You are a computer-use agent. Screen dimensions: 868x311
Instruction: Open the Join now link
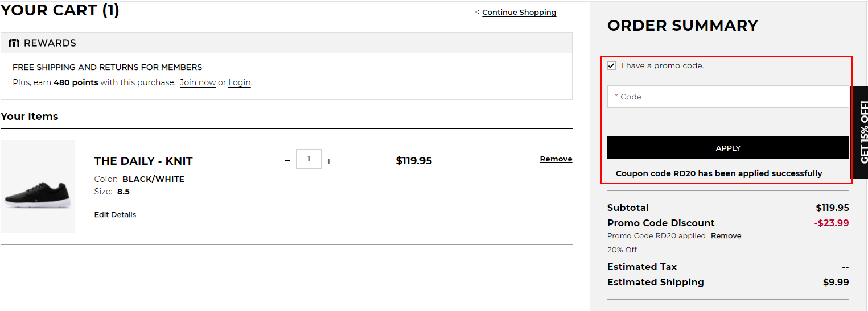pos(198,82)
